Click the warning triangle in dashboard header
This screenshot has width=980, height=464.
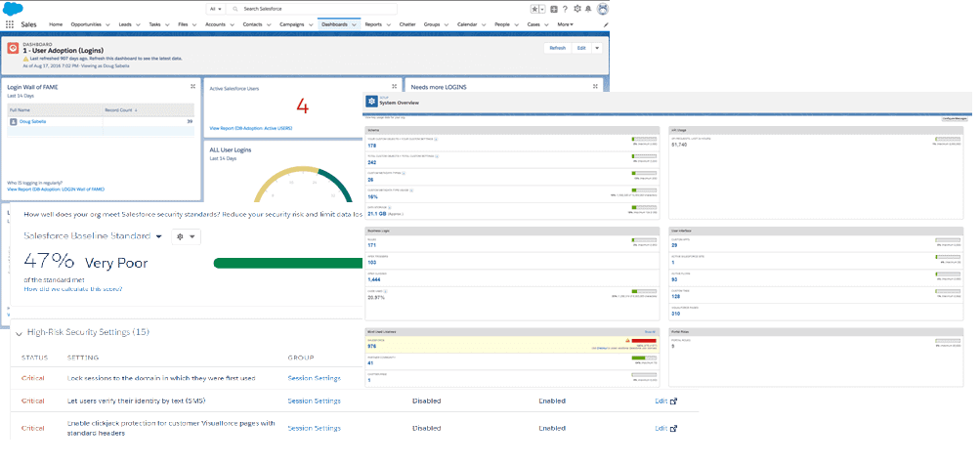25,58
